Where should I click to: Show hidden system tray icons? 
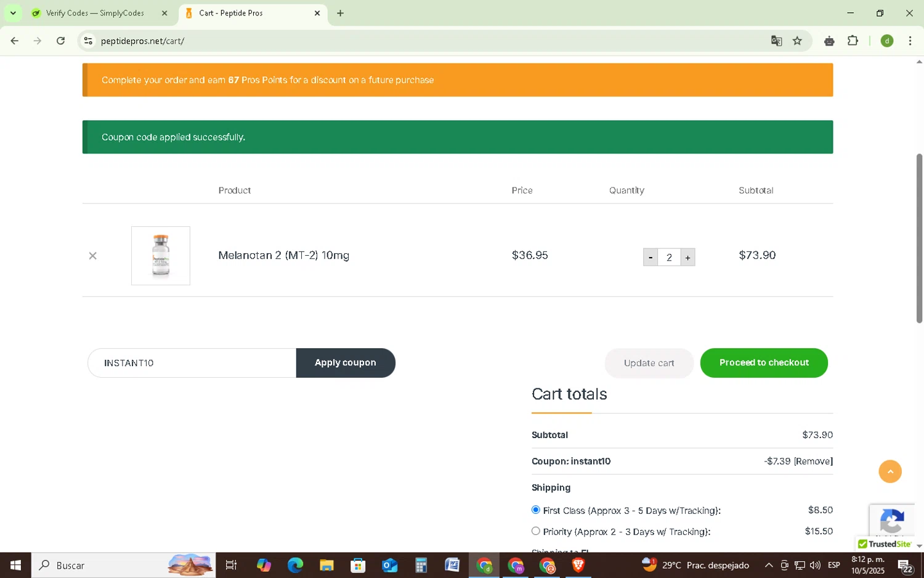pyautogui.click(x=769, y=565)
